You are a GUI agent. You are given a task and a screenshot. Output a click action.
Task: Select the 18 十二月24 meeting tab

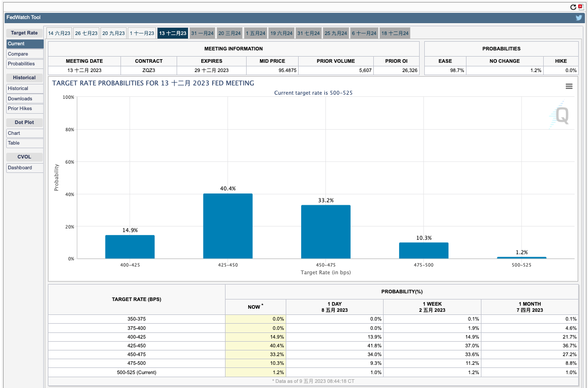pyautogui.click(x=395, y=33)
